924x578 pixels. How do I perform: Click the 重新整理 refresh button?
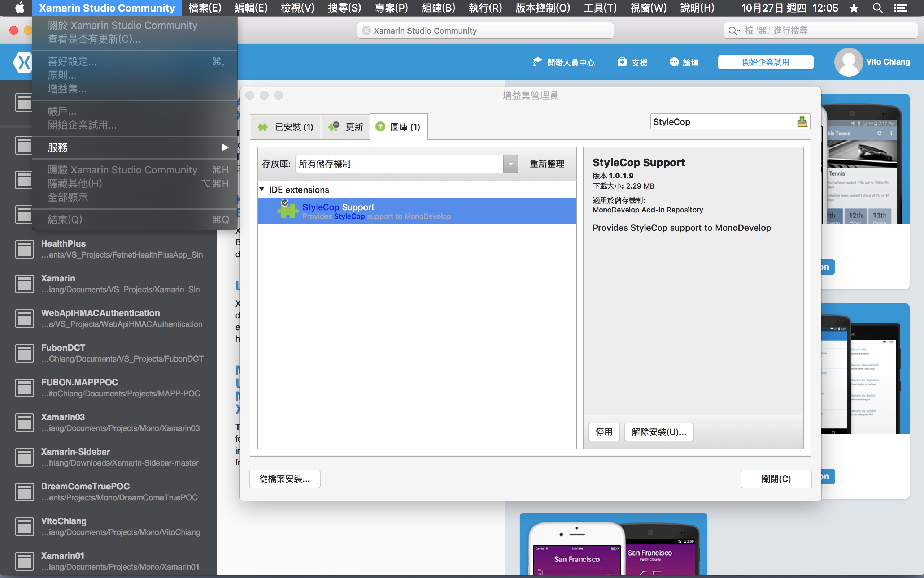click(x=547, y=164)
